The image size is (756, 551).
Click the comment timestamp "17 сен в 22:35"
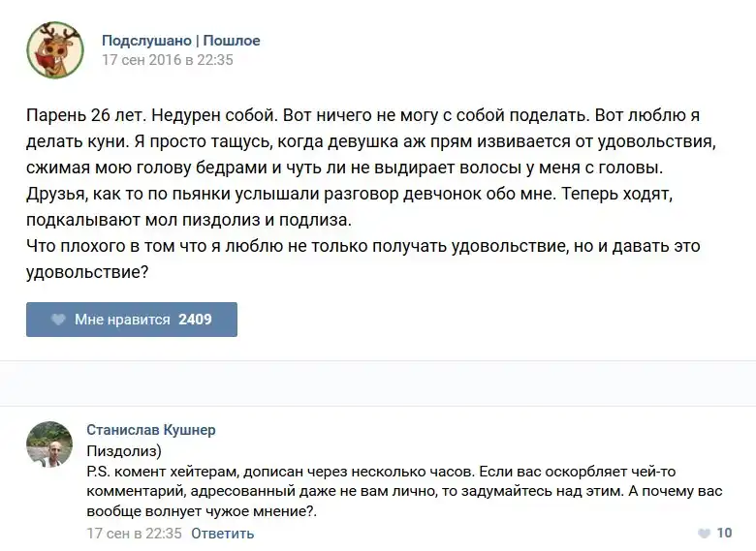[134, 534]
